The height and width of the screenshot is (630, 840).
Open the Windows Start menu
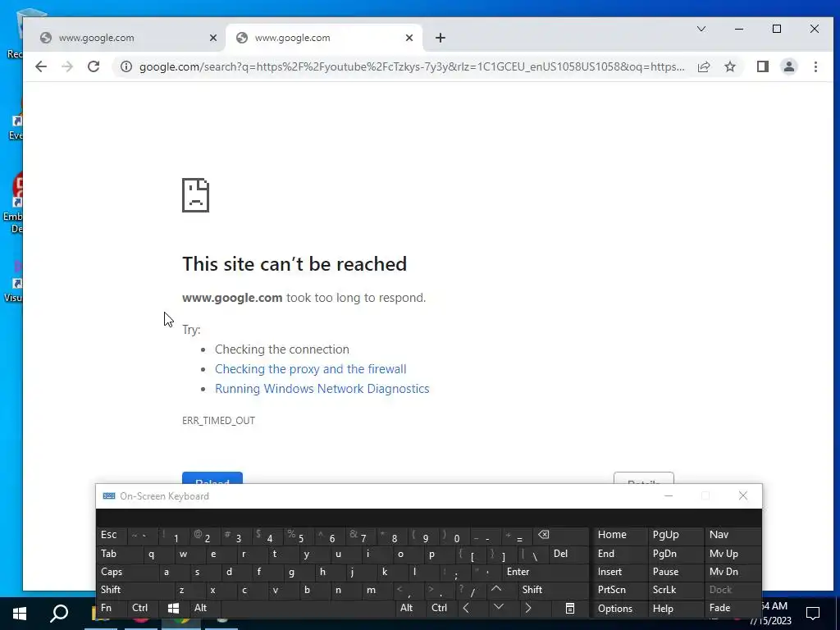coord(20,614)
